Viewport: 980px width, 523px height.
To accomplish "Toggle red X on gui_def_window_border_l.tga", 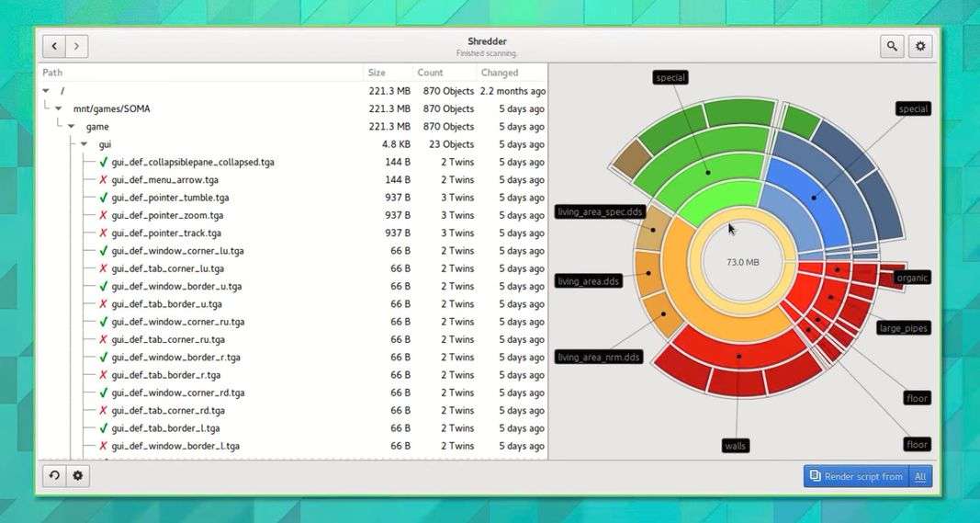I will (x=104, y=446).
